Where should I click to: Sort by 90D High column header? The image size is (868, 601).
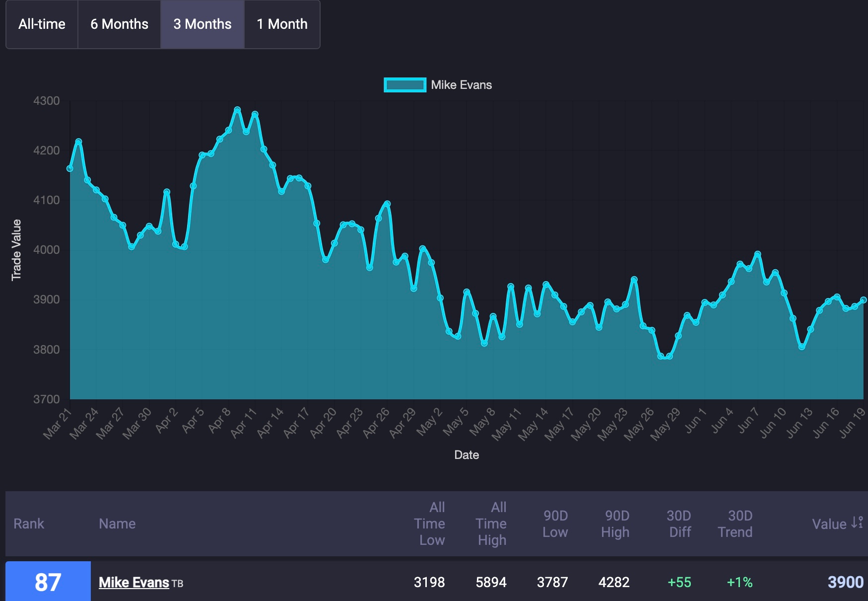tap(615, 524)
